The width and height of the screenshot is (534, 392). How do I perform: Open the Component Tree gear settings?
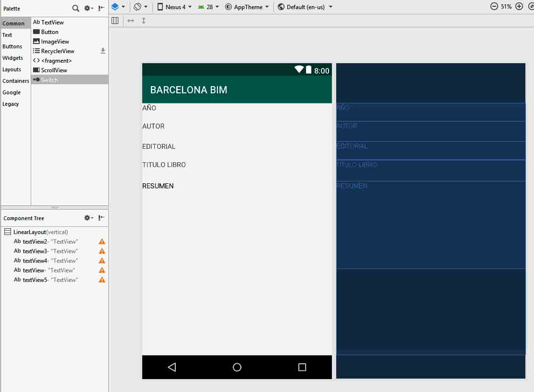(x=88, y=218)
